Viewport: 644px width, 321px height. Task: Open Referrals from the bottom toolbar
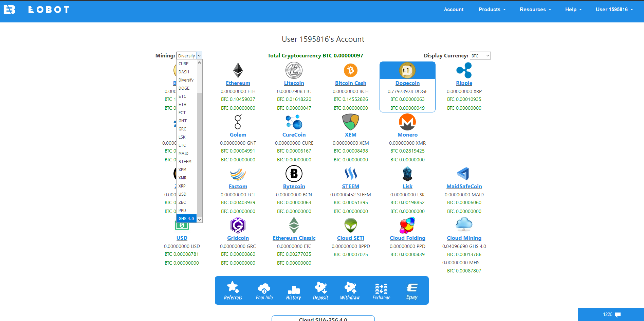click(x=233, y=291)
